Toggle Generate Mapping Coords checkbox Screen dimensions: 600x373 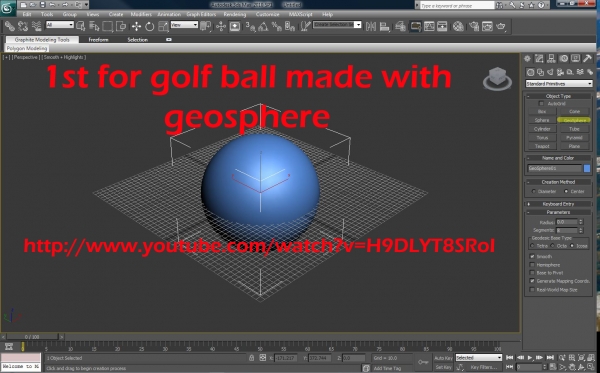(x=532, y=281)
